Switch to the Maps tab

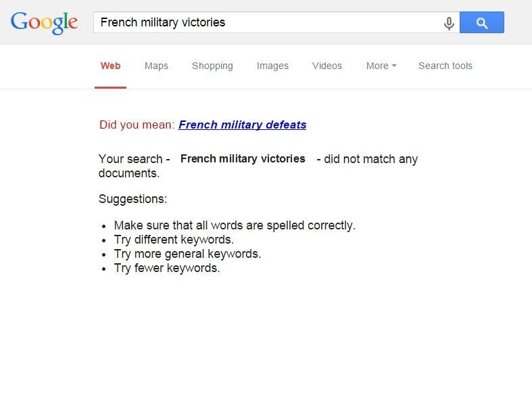156,66
